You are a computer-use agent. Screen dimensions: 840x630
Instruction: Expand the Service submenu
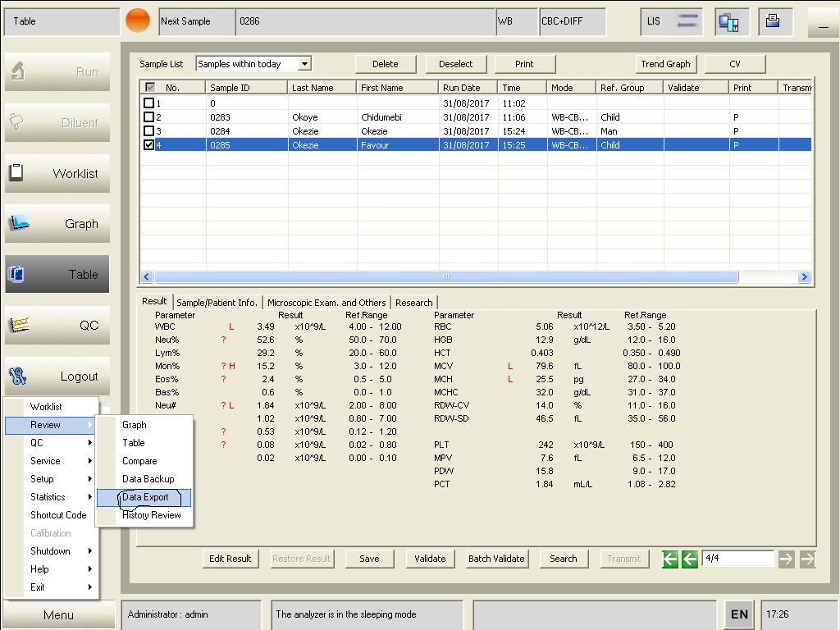[x=89, y=461]
